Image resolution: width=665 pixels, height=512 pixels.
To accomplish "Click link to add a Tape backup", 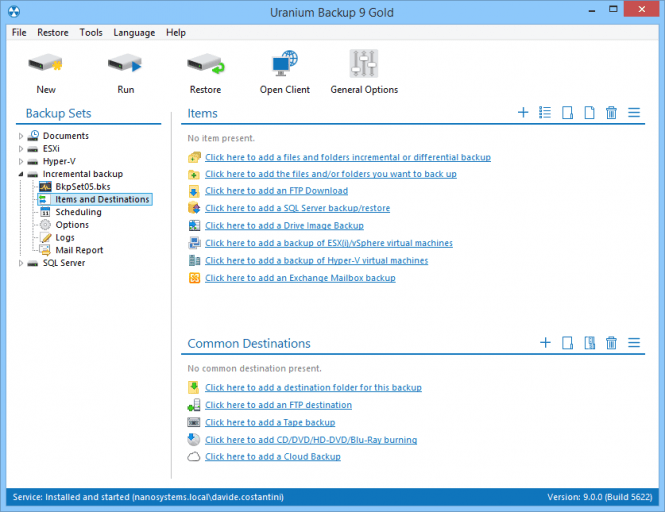I will click(x=270, y=422).
